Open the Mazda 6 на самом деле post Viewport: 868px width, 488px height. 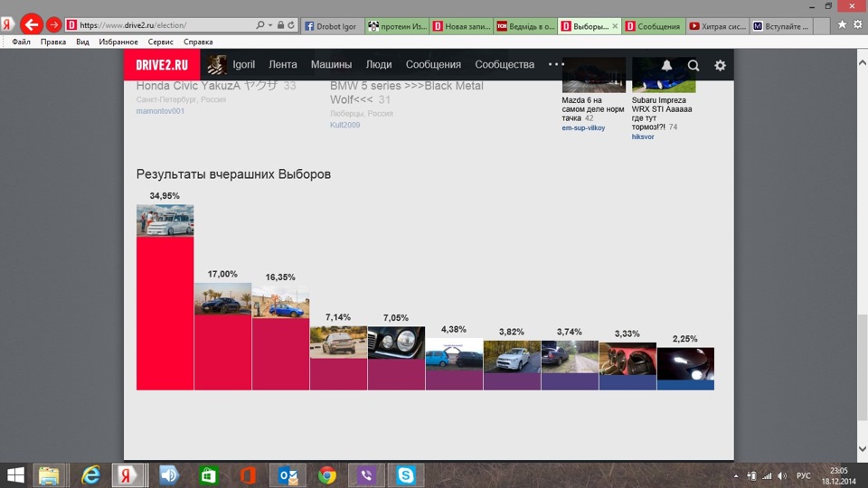(593, 109)
